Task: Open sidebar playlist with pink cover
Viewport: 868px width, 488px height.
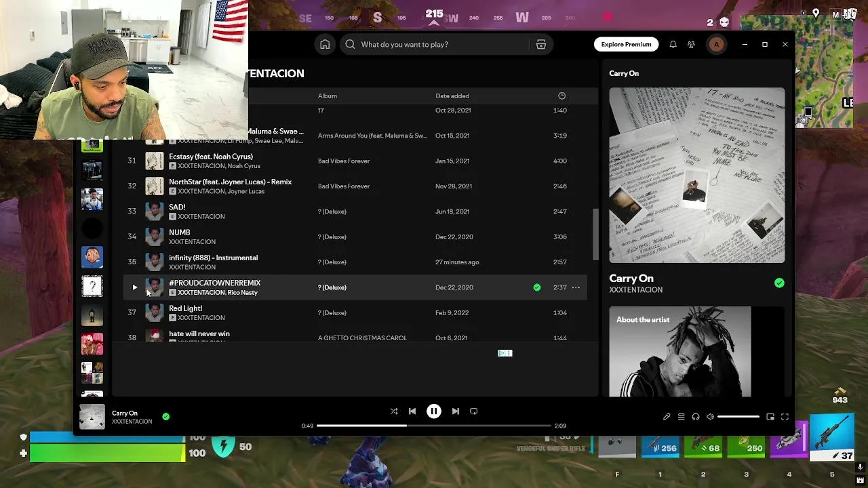Action: [x=92, y=344]
